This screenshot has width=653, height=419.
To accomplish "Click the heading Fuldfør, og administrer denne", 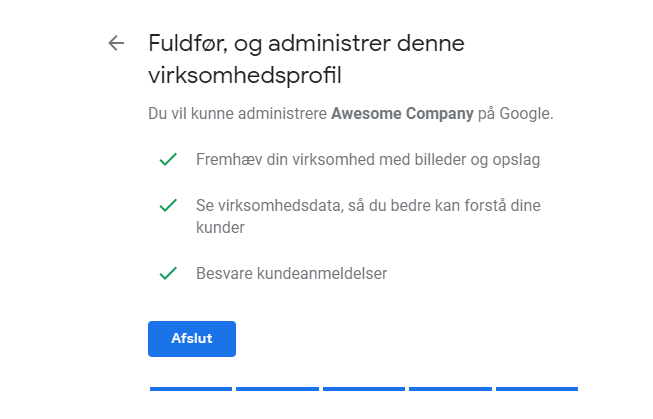I will [307, 44].
